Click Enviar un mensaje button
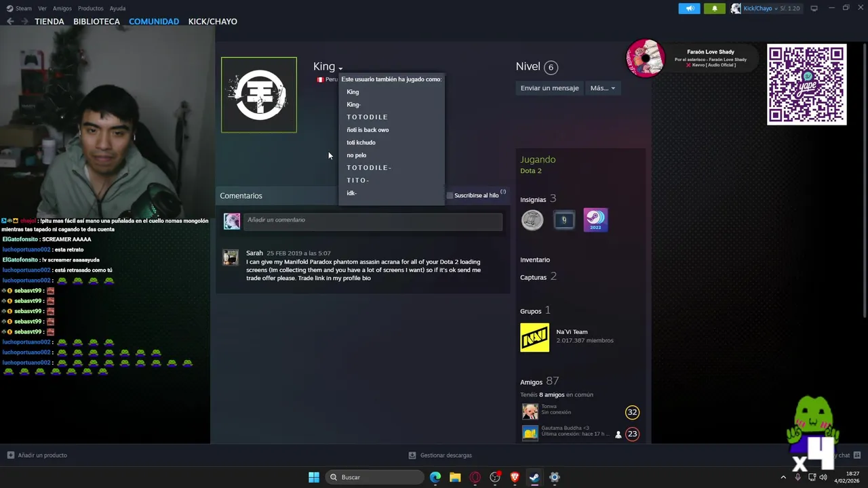The image size is (868, 488). (x=549, y=88)
